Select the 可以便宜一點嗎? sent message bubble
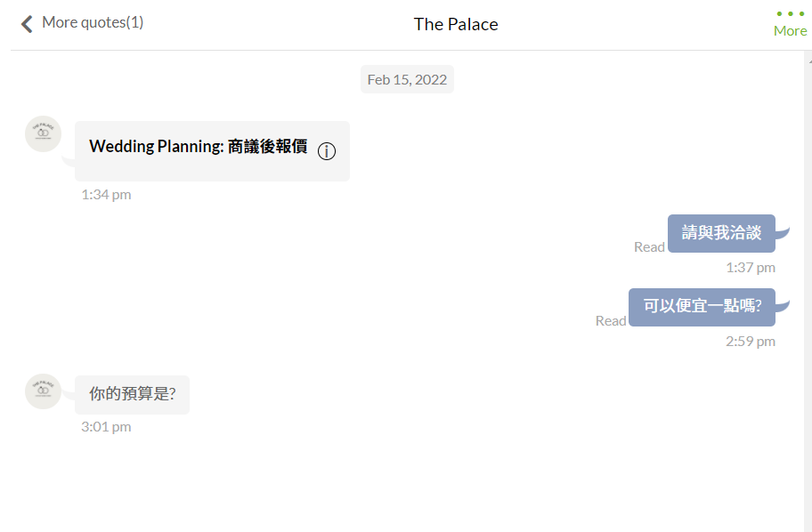812x532 pixels. pos(702,307)
